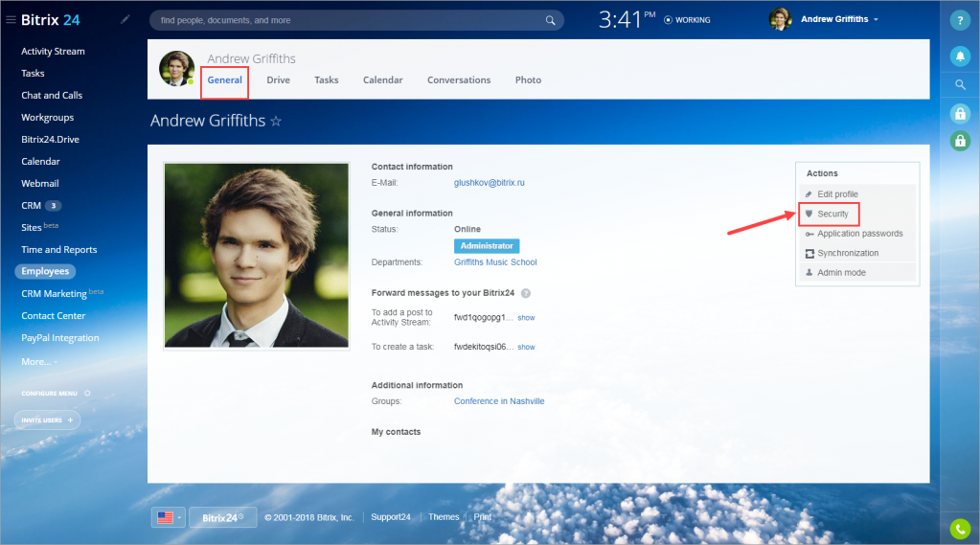Click the help icon next to Forward messages

tap(526, 293)
